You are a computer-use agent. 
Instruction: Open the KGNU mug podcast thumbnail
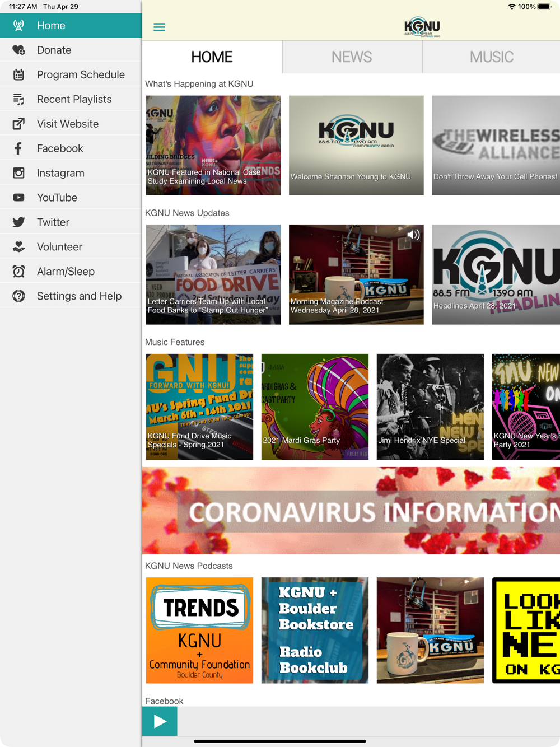coord(430,631)
